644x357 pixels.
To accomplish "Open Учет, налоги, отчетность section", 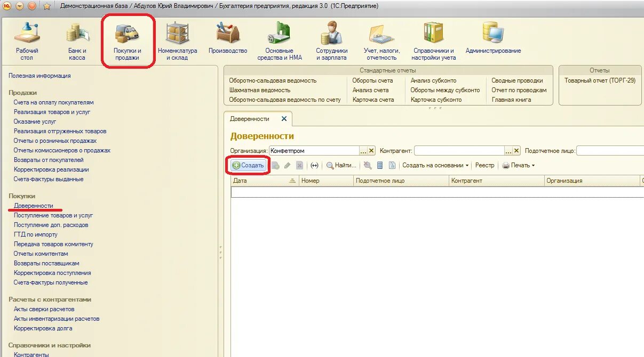I will click(381, 42).
